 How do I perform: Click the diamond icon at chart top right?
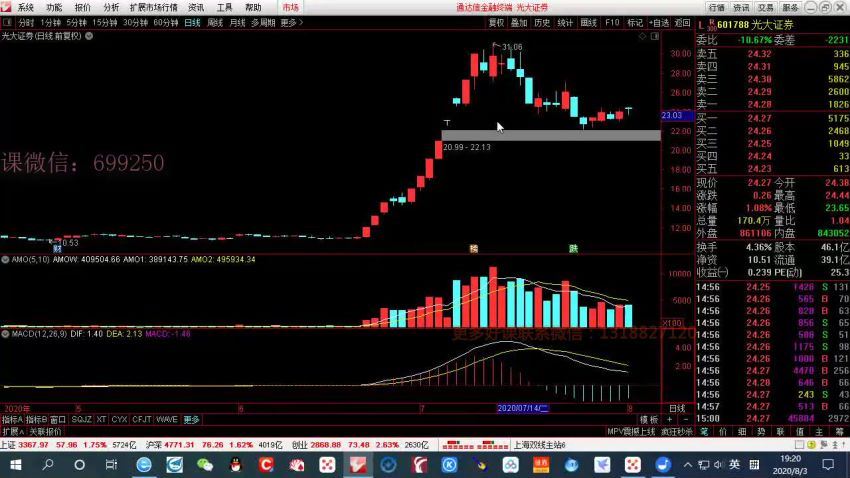coord(642,36)
